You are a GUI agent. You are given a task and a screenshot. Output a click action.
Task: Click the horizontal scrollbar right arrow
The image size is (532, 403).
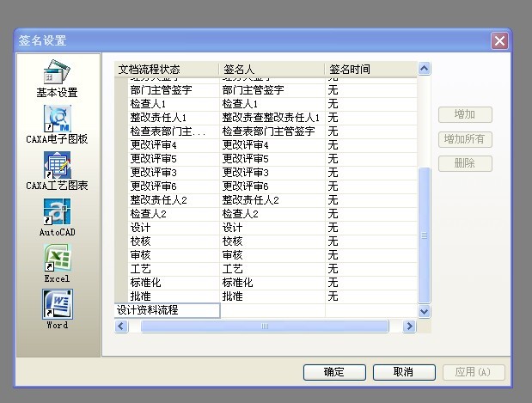409,327
